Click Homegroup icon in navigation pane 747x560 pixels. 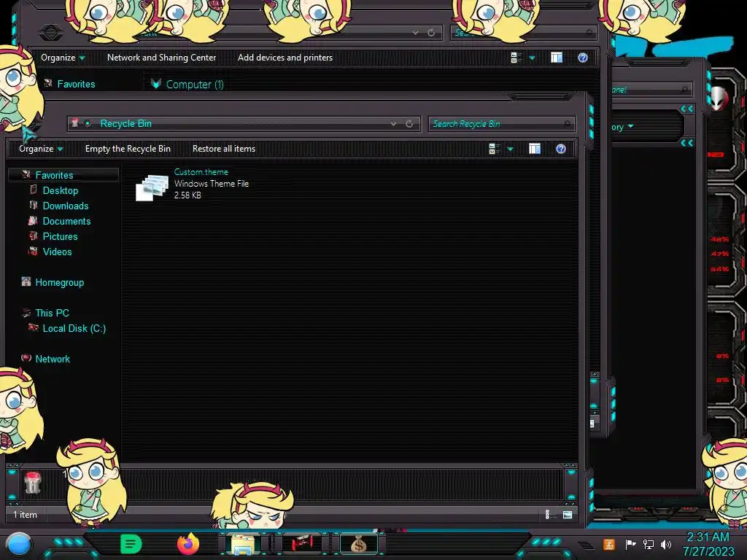pos(26,281)
